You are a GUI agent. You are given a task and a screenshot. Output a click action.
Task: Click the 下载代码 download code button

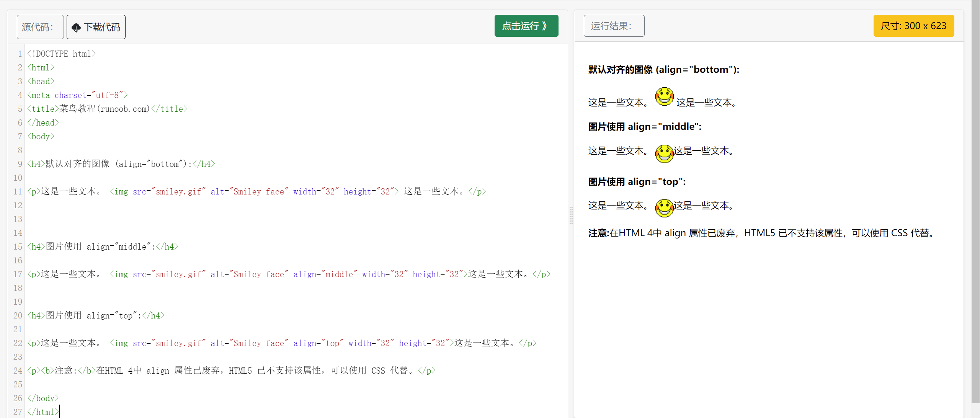tap(96, 27)
